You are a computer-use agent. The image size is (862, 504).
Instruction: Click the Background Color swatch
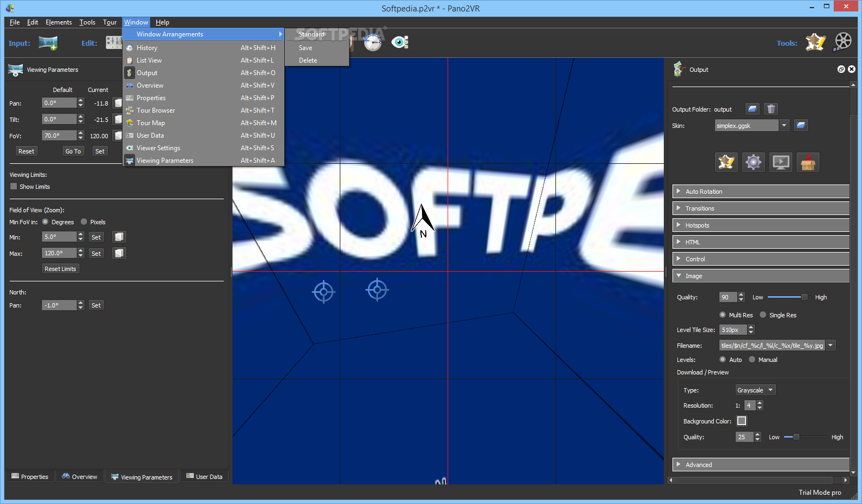tap(742, 421)
